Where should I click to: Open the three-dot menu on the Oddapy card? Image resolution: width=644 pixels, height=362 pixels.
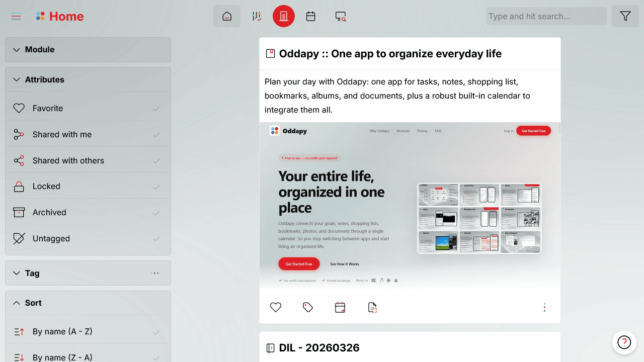click(544, 307)
